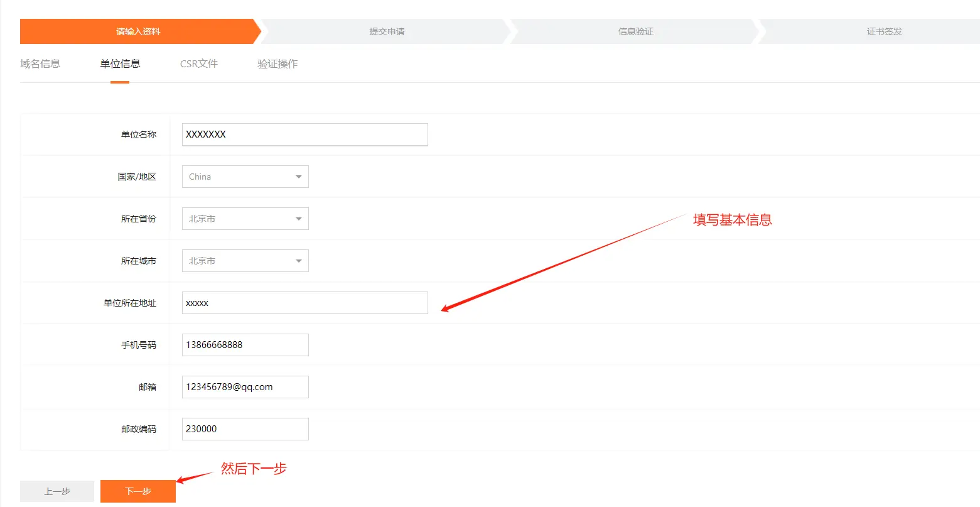Image resolution: width=980 pixels, height=507 pixels.
Task: Open the 所在城市 dropdown selector
Action: coord(239,261)
